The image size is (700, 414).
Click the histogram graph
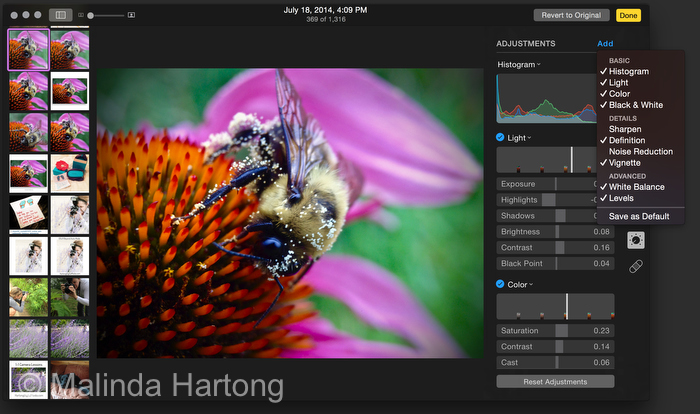pyautogui.click(x=546, y=99)
